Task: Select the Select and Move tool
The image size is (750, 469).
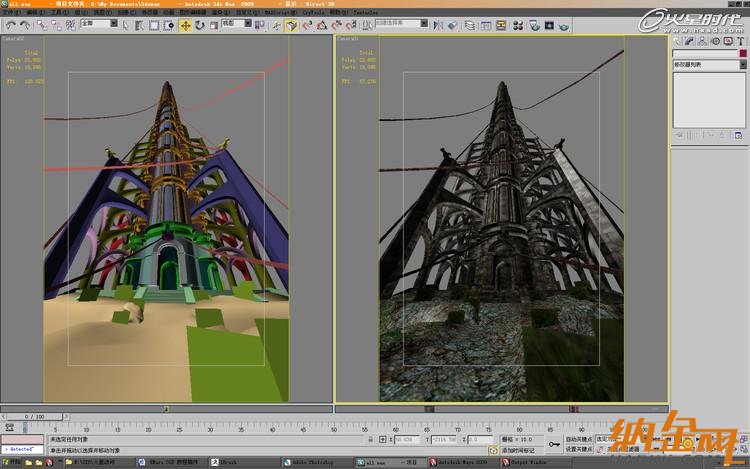Action: [x=186, y=25]
